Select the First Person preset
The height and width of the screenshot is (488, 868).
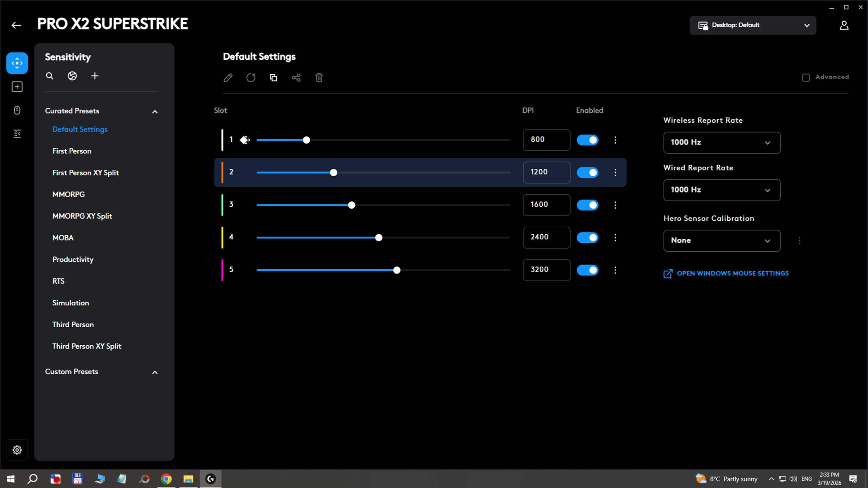(x=72, y=151)
